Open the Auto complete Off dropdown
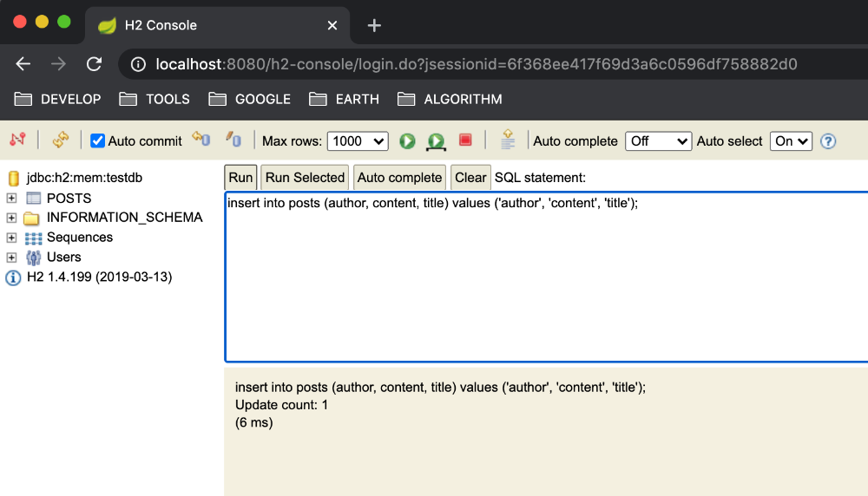This screenshot has width=868, height=496. (x=658, y=141)
